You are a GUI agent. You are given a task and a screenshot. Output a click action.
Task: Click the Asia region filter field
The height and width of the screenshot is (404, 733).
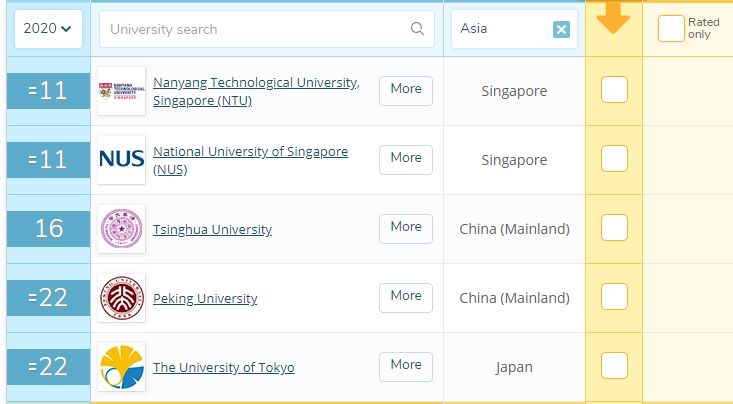[514, 29]
